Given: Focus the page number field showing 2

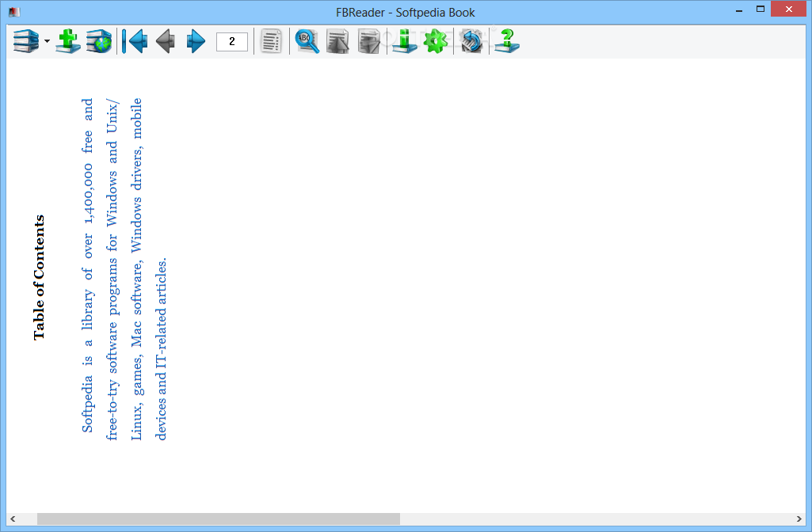Looking at the screenshot, I should [x=232, y=41].
